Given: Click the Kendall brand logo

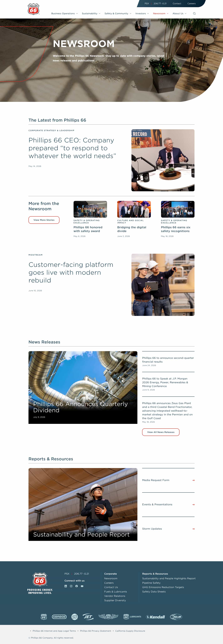Looking at the screenshot, I should point(156,617).
